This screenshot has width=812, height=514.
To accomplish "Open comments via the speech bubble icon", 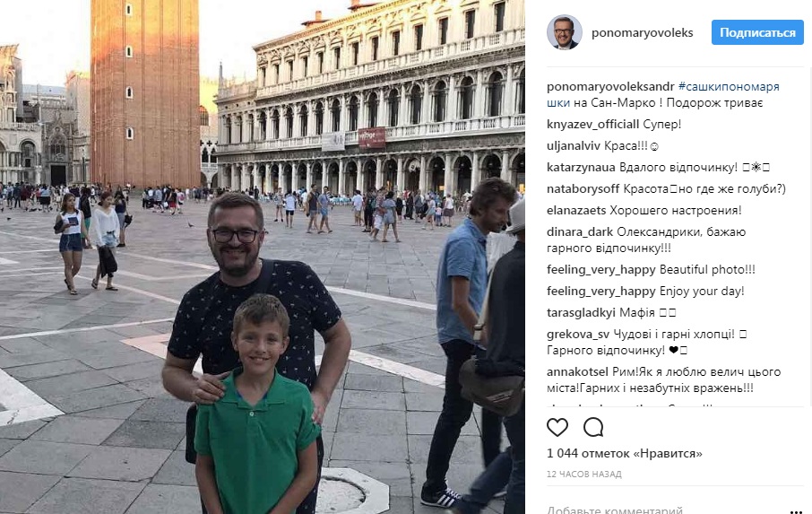I will point(593,428).
